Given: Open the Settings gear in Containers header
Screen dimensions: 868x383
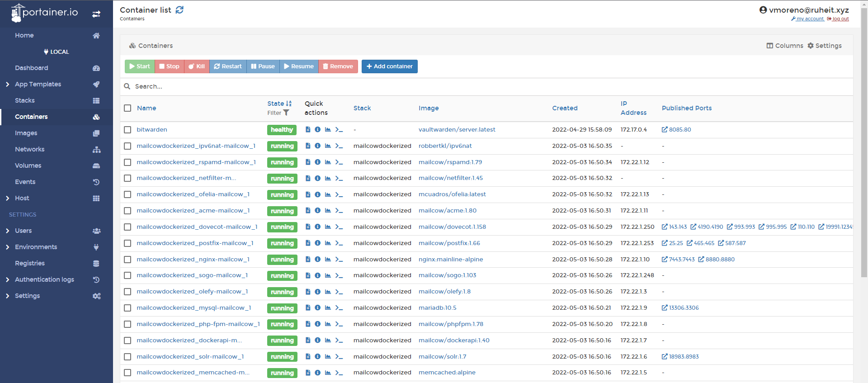Looking at the screenshot, I should [825, 46].
